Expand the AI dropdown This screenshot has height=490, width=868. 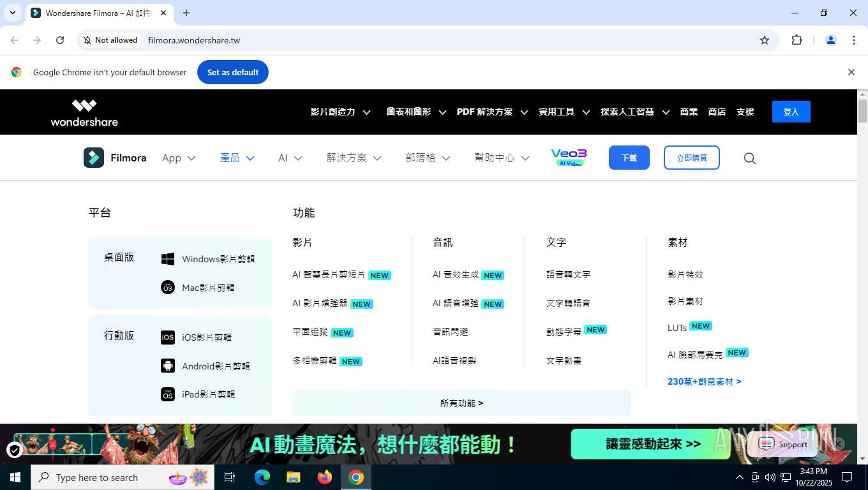290,158
